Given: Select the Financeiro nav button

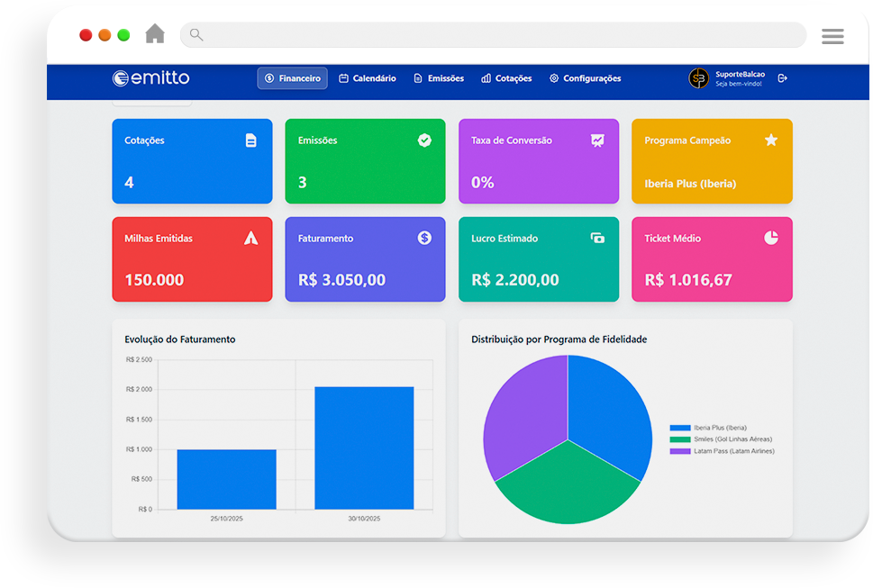Looking at the screenshot, I should (292, 78).
